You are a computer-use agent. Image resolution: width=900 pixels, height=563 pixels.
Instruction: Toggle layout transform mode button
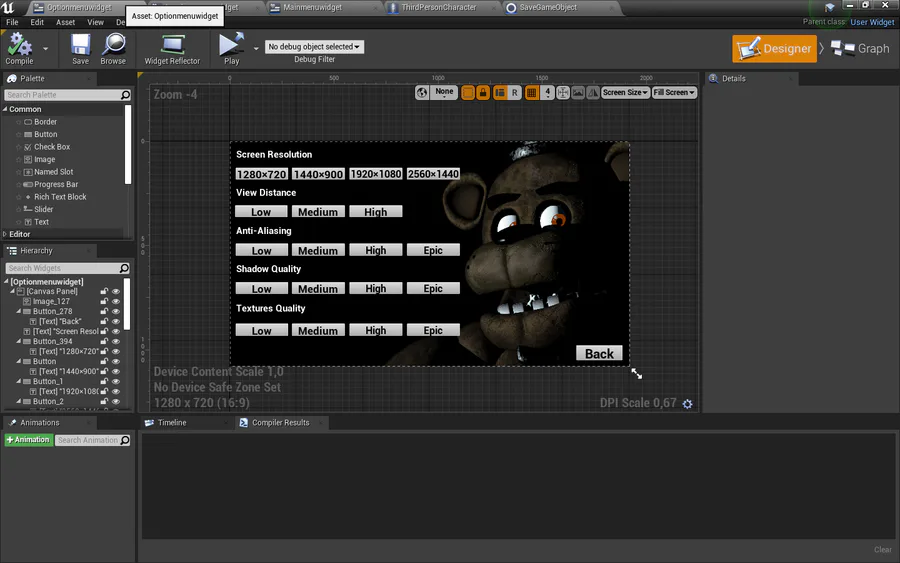(x=500, y=92)
